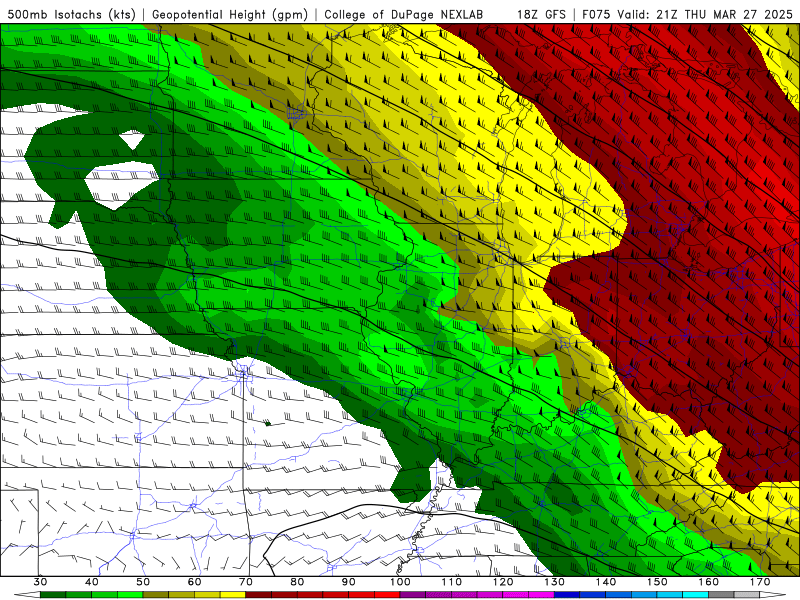This screenshot has width=800, height=600.
Task: Click the "170" label on the color scale
Action: (x=760, y=582)
